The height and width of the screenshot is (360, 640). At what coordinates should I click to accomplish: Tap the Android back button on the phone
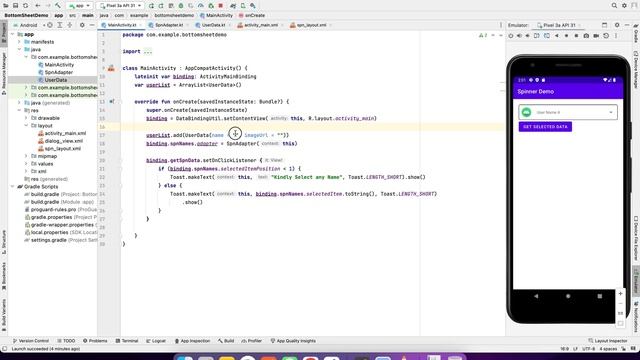(536, 296)
